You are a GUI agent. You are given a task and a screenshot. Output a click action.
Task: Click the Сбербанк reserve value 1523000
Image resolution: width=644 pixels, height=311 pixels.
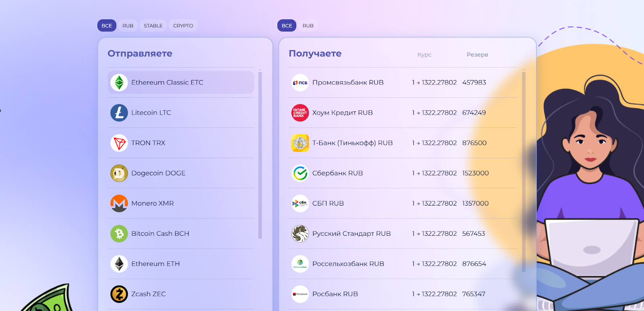click(475, 173)
